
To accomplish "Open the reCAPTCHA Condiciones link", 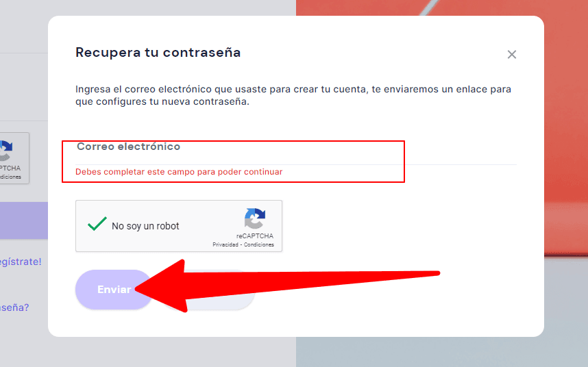I will tap(259, 244).
